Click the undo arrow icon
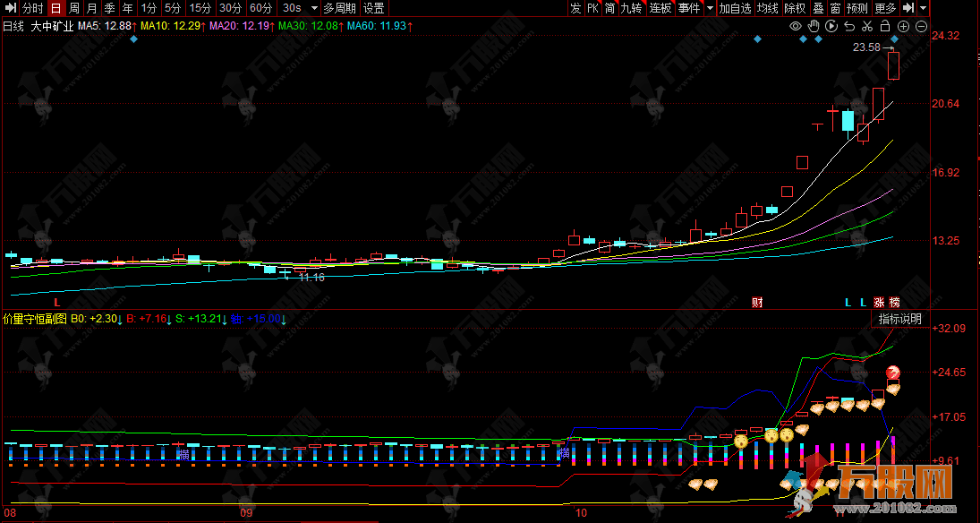Screen dimensions: 980x523 click(x=849, y=26)
